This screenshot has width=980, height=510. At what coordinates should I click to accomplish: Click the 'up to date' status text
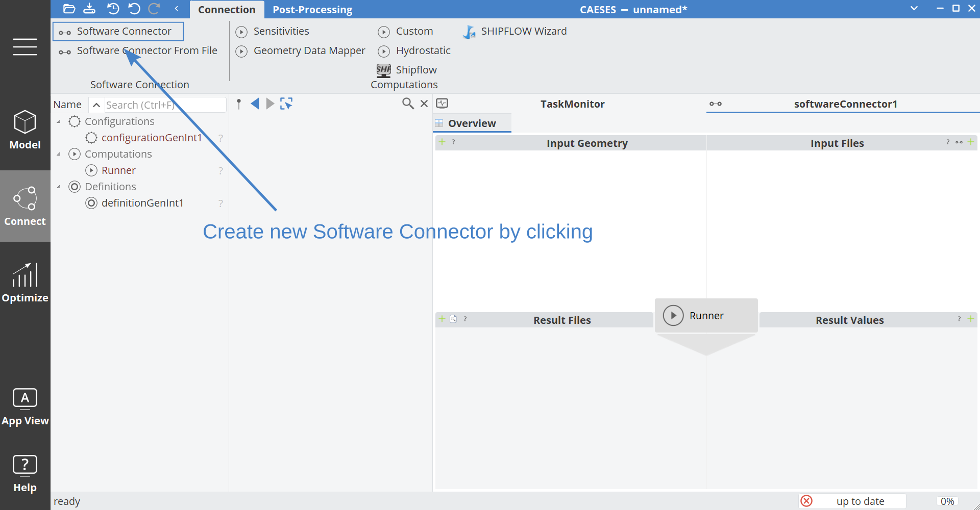[861, 501]
